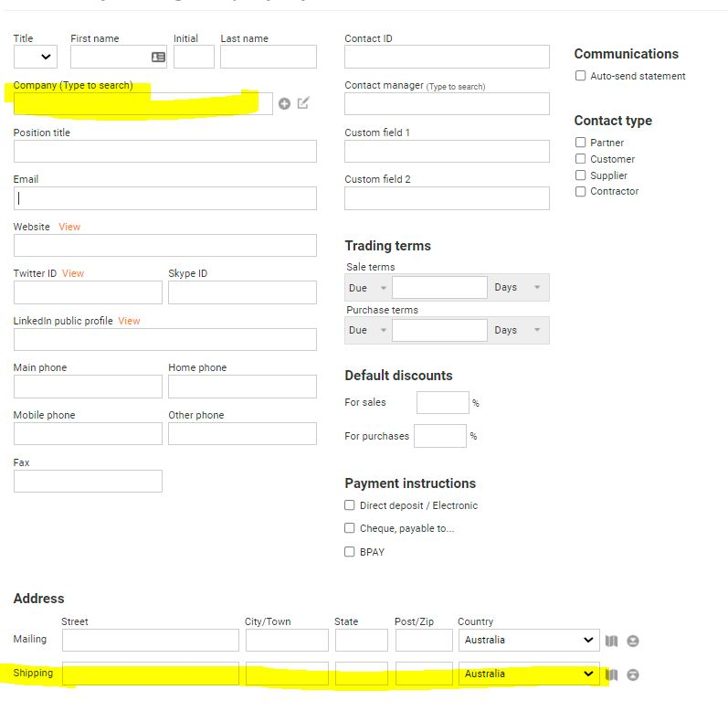Click the add company plus icon
Viewport: 728px width, 711px height.
point(285,103)
